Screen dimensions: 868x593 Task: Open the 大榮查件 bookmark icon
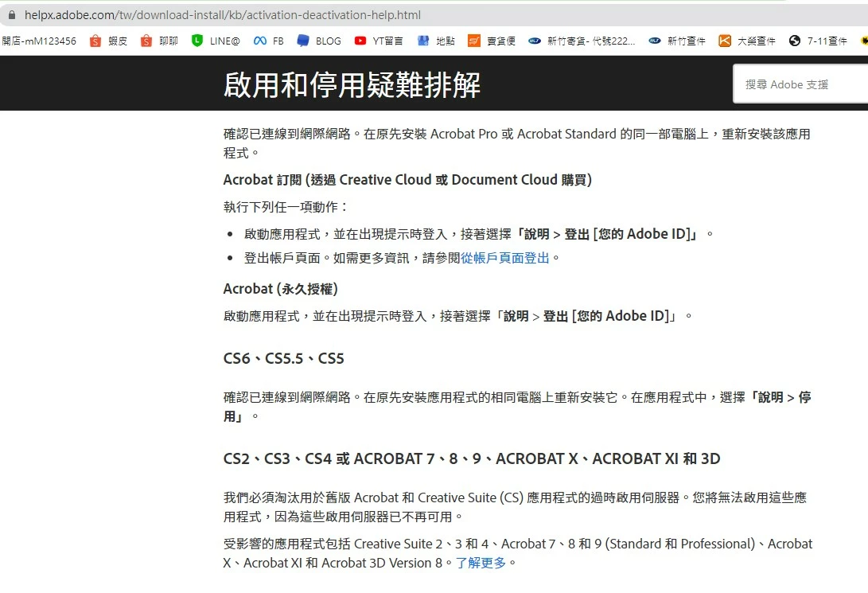point(725,41)
